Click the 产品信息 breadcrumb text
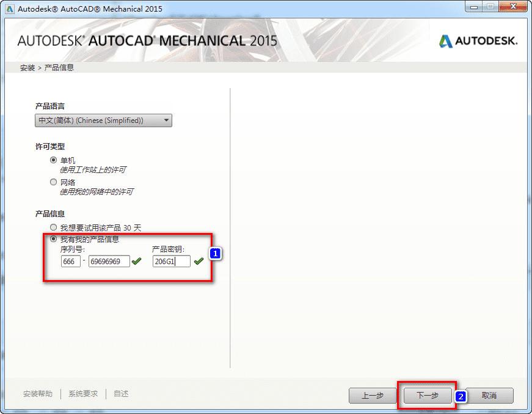 pos(59,68)
